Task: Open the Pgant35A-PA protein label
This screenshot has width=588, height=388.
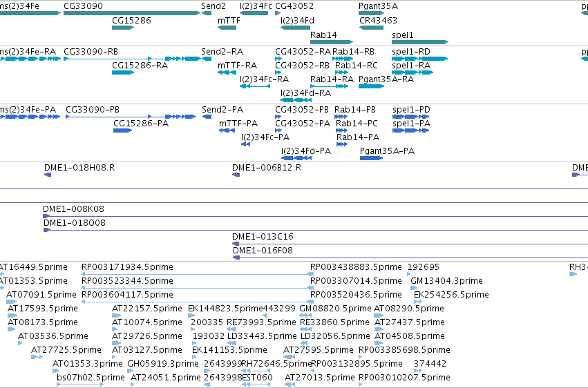Action: pos(387,151)
